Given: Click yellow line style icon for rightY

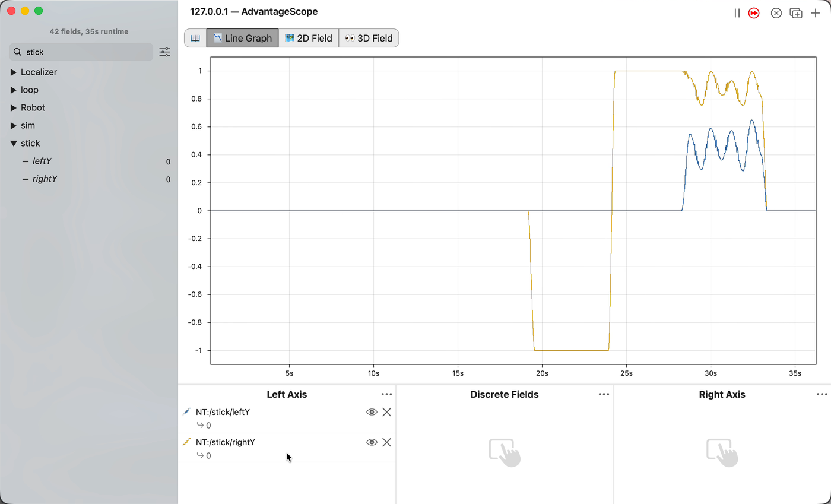Looking at the screenshot, I should coord(187,442).
